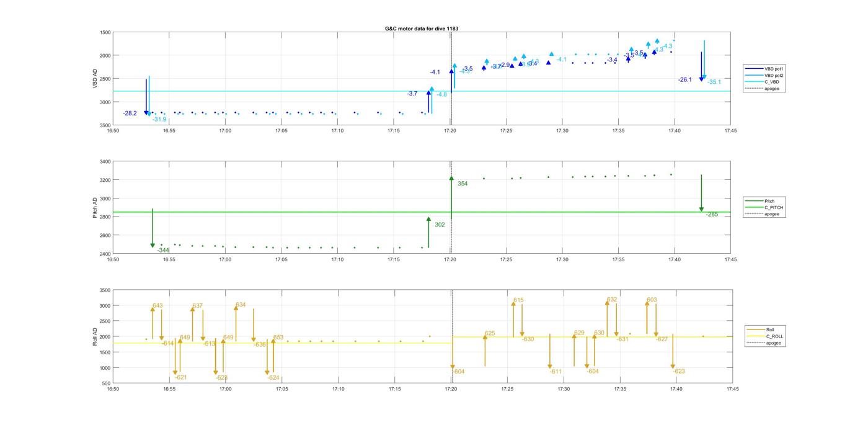Click the '-611' roll data label
868x430 pixels.
pyautogui.click(x=556, y=372)
